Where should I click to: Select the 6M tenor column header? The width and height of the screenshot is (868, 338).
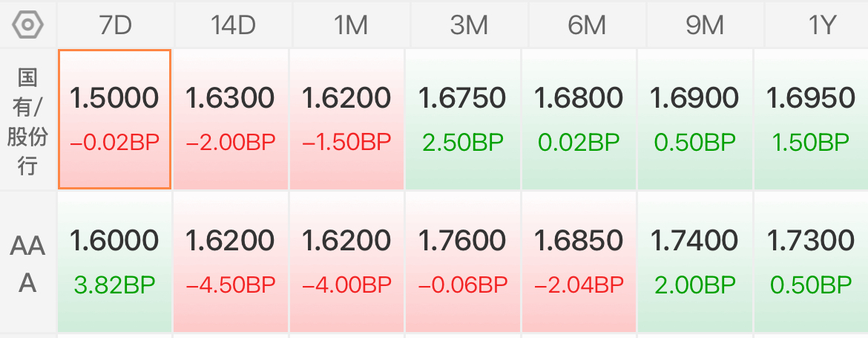point(587,25)
